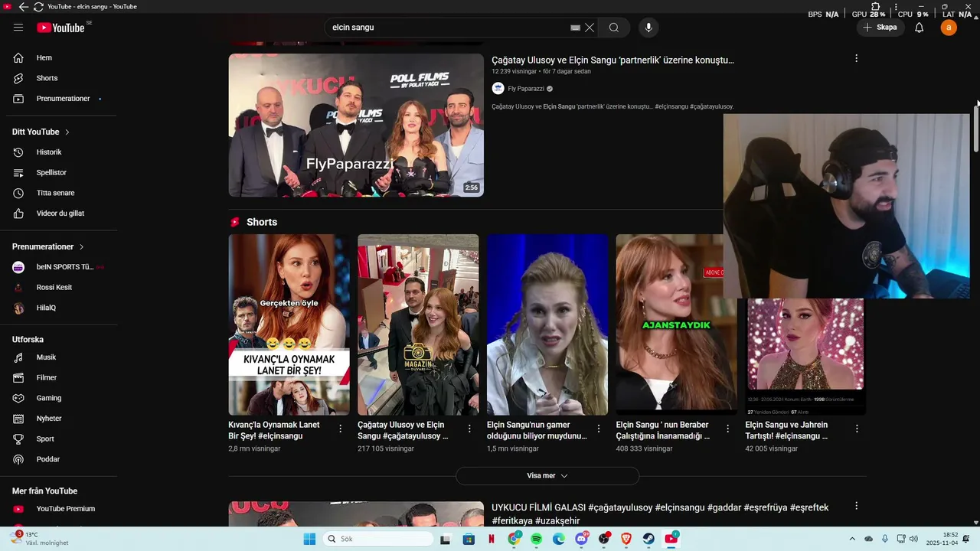The image size is (980, 551).
Task: Open Çağatay Ulusoy ve Elçin short thumbnail
Action: [x=418, y=324]
